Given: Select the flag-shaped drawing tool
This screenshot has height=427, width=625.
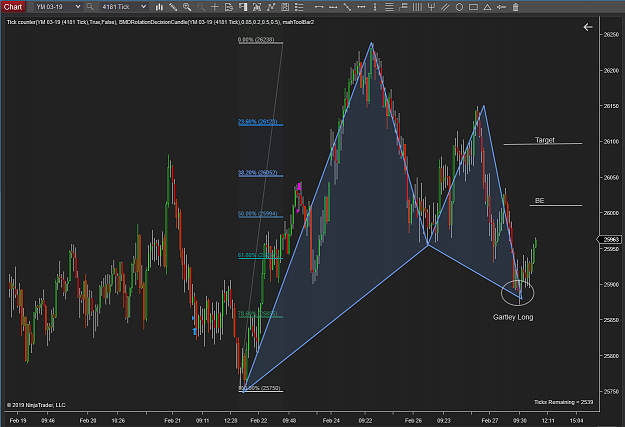Looking at the screenshot, I should (403, 7).
